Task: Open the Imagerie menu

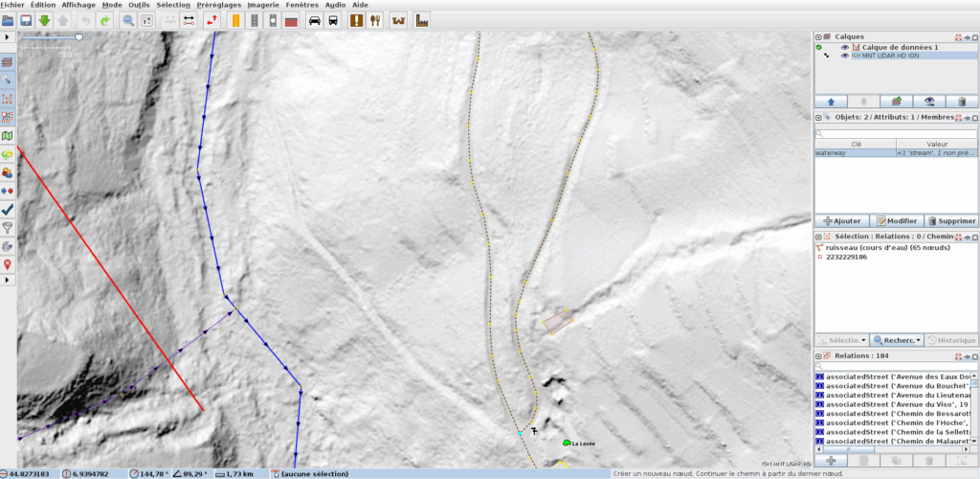Action: [262, 5]
